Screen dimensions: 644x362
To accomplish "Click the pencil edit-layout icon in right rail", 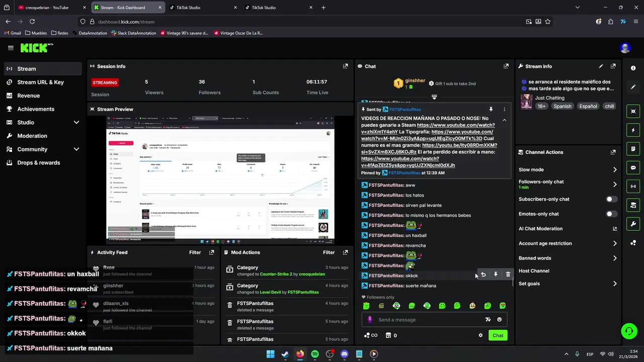I will [633, 87].
